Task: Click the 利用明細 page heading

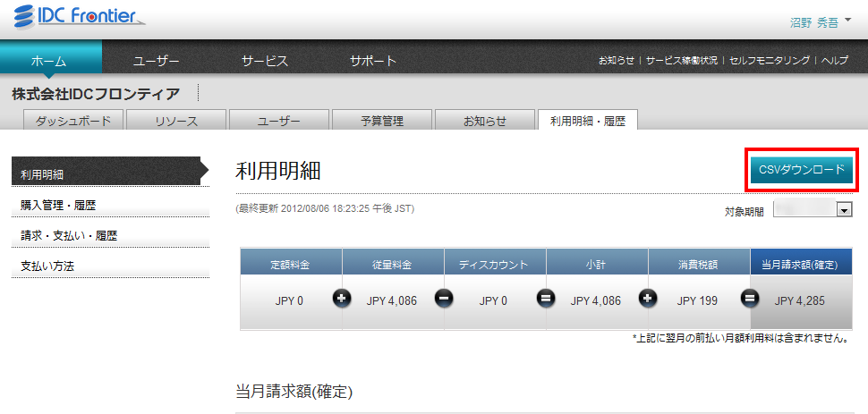Action: 278,171
